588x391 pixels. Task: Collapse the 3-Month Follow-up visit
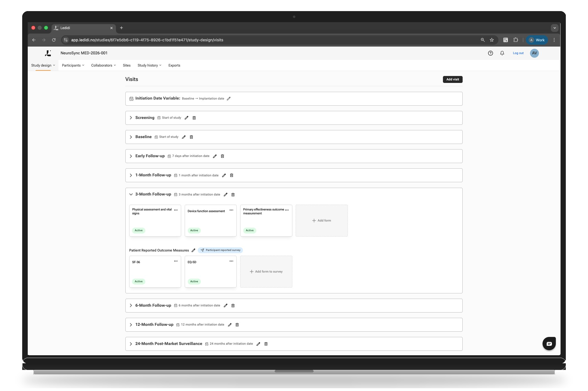coord(131,194)
